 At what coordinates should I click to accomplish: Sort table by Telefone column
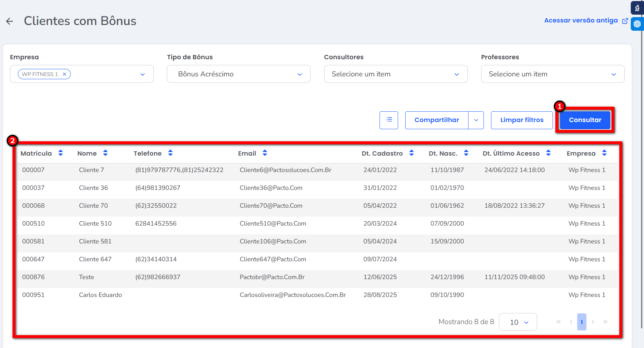[x=170, y=153]
